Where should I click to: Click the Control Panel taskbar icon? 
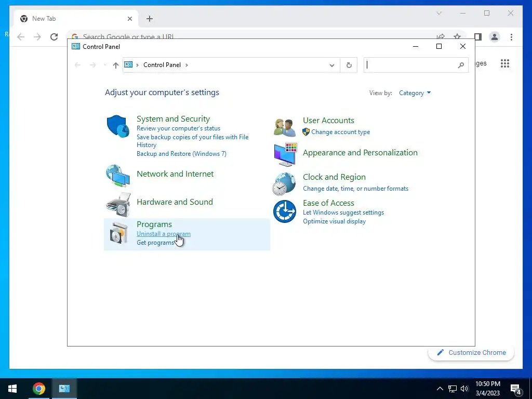[64, 389]
